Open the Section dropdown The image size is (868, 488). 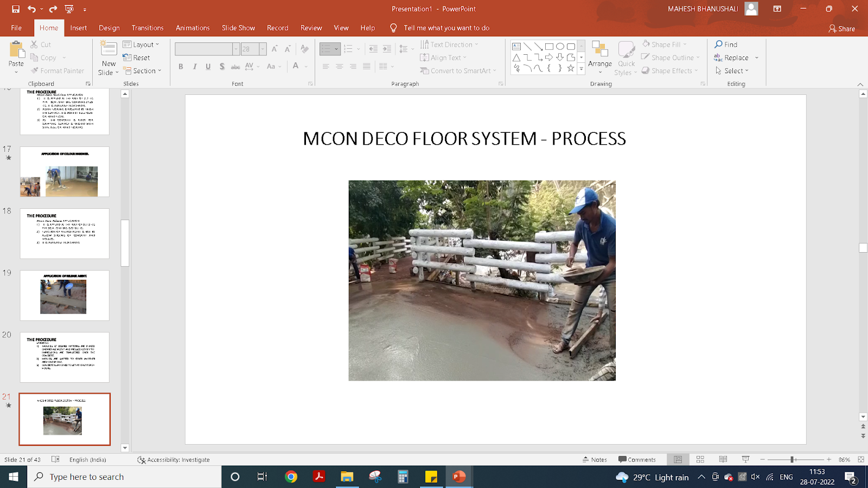click(x=142, y=70)
